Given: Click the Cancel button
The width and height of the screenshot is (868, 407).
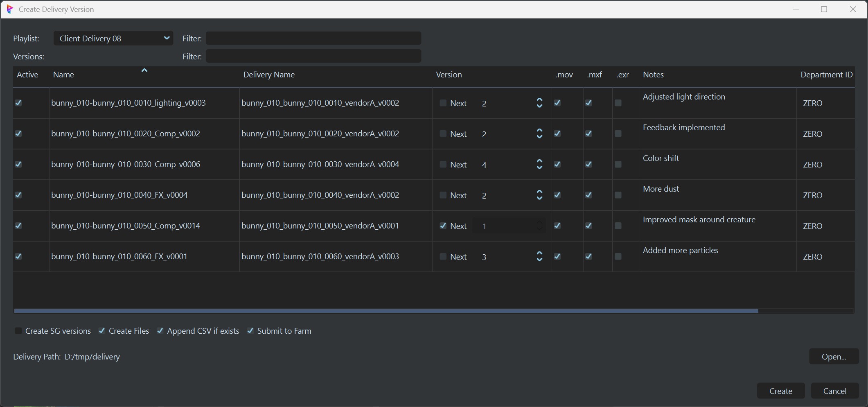Looking at the screenshot, I should click(834, 391).
